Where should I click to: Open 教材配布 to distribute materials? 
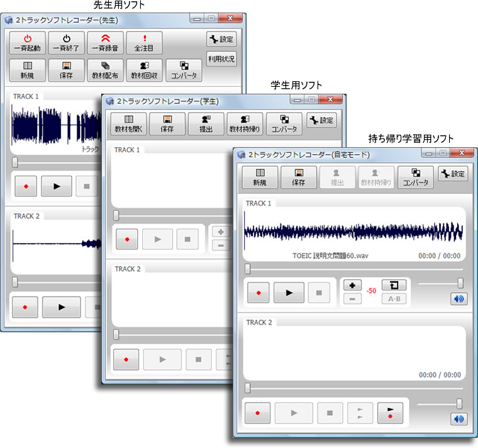click(x=105, y=70)
